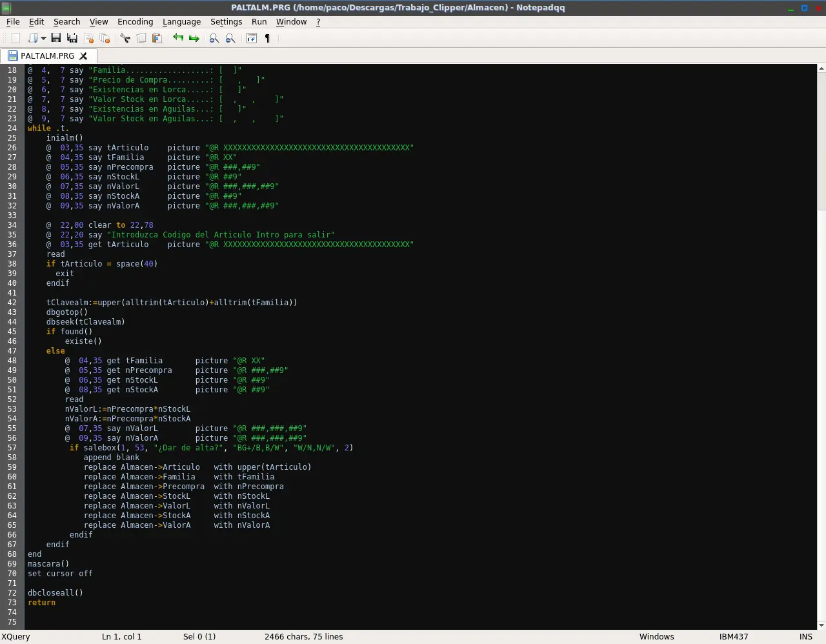
Task: Click the Save All toolbar icon
Action: 72,38
